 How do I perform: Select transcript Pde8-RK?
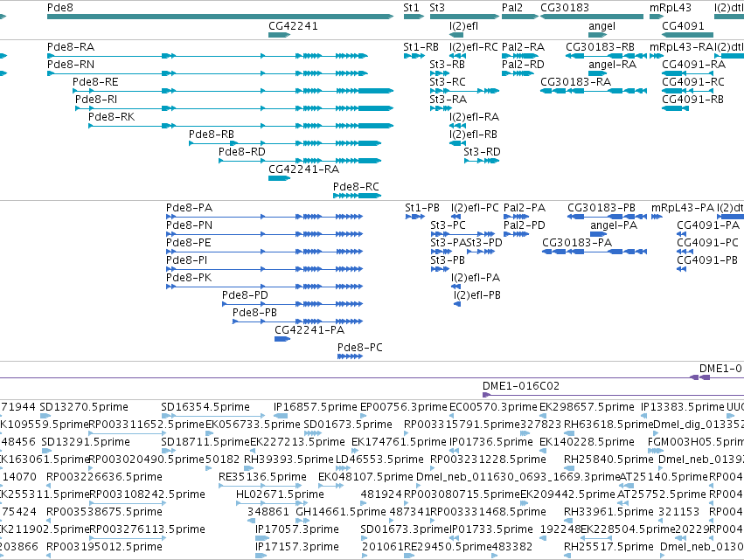[112, 117]
